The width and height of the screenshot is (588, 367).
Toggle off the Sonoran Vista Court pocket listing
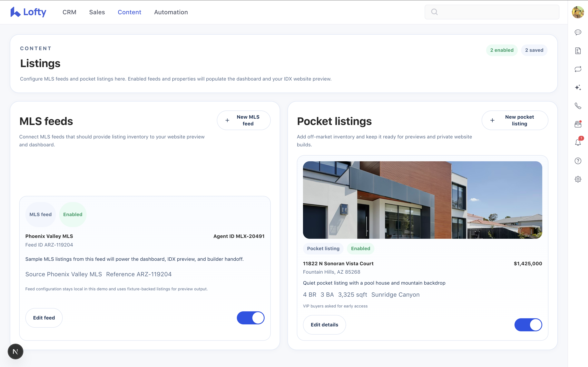click(x=528, y=325)
